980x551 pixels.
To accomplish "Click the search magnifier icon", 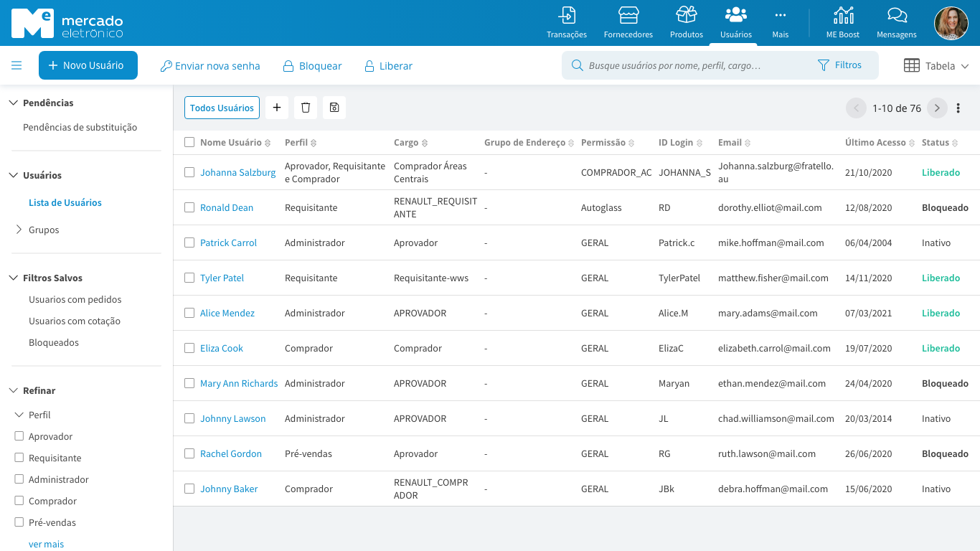I will pos(577,65).
